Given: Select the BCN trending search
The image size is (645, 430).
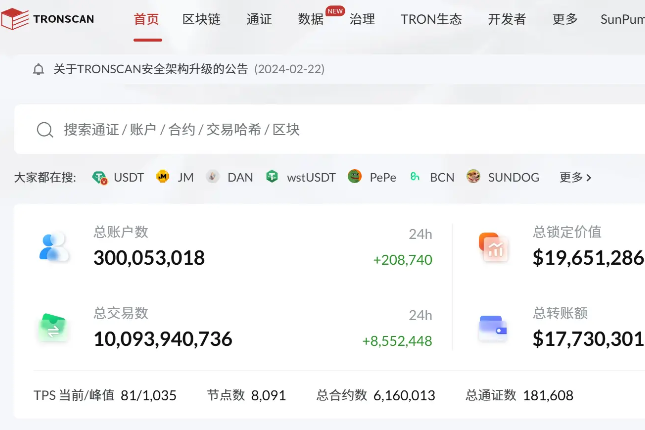Looking at the screenshot, I should (442, 177).
